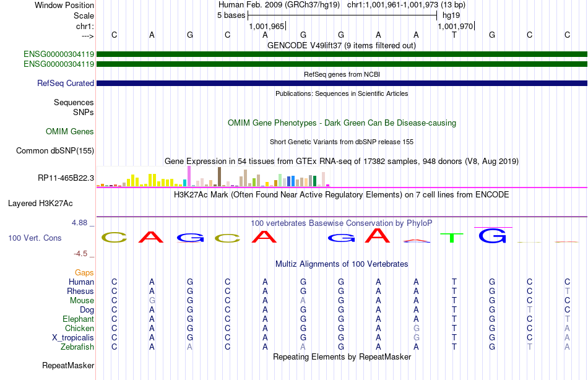Click chr1:1,001,961-1,001,973 (13 bp) position text
Viewport: 588px width, 380px height.
(x=406, y=5)
